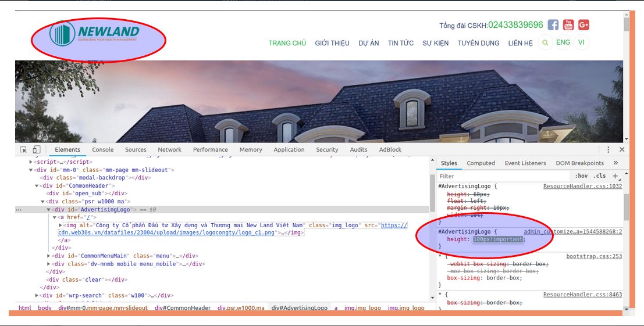Screen dimensions: 644x326
Task: Open the Computed pane tab
Action: [481, 163]
